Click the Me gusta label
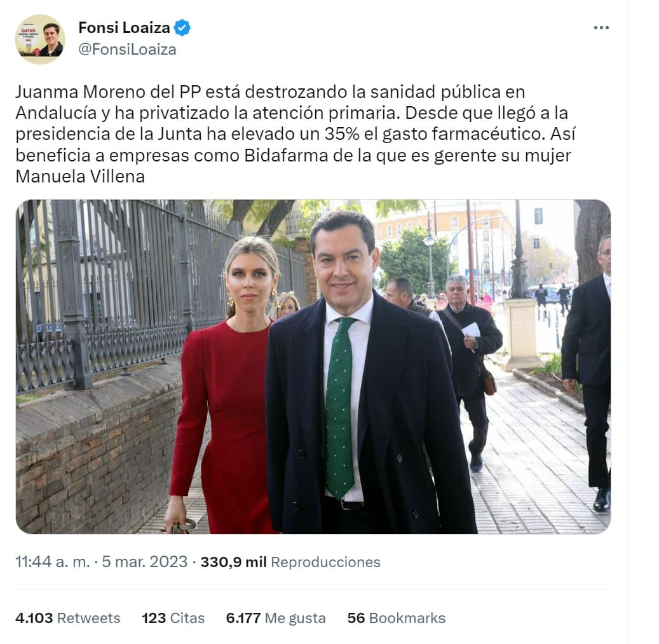 click(296, 618)
